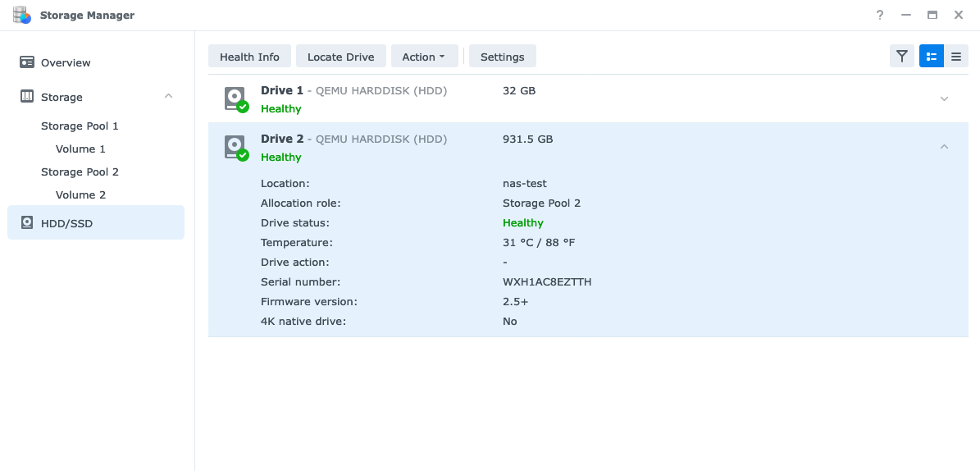Click the Drive 1 disk icon

point(235,98)
